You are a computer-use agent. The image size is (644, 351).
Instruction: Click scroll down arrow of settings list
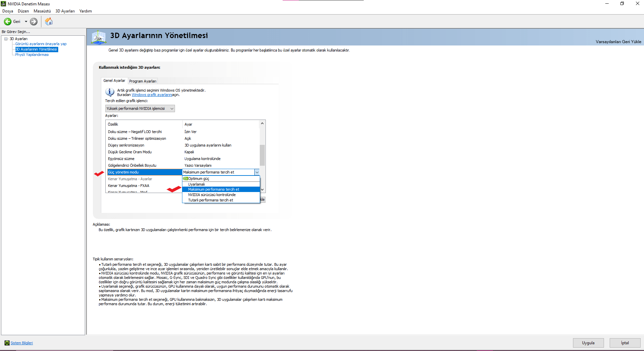pos(262,190)
